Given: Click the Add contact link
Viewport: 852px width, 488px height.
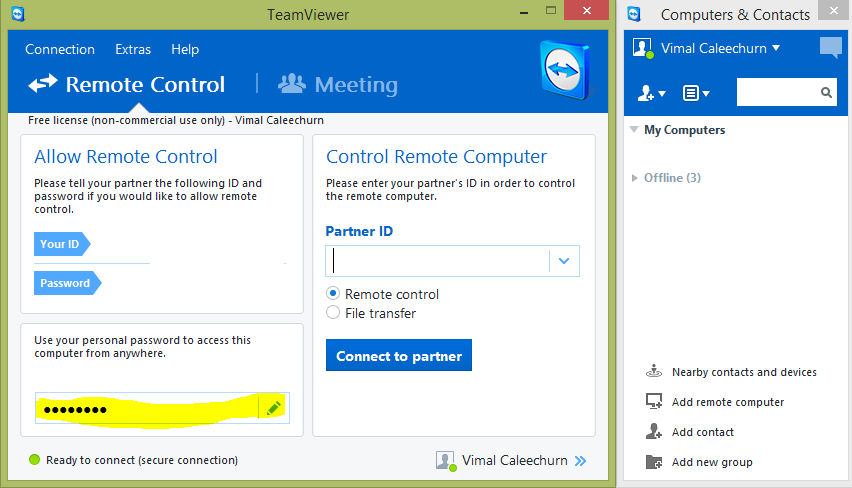Looking at the screenshot, I should tap(703, 432).
